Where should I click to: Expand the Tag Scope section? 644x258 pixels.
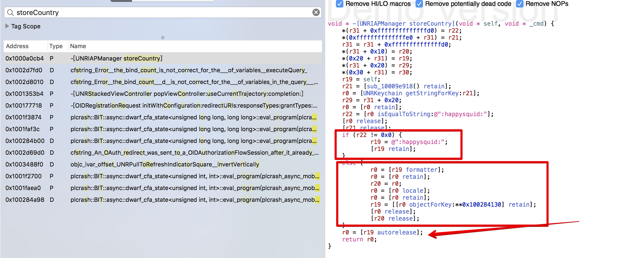(7, 26)
